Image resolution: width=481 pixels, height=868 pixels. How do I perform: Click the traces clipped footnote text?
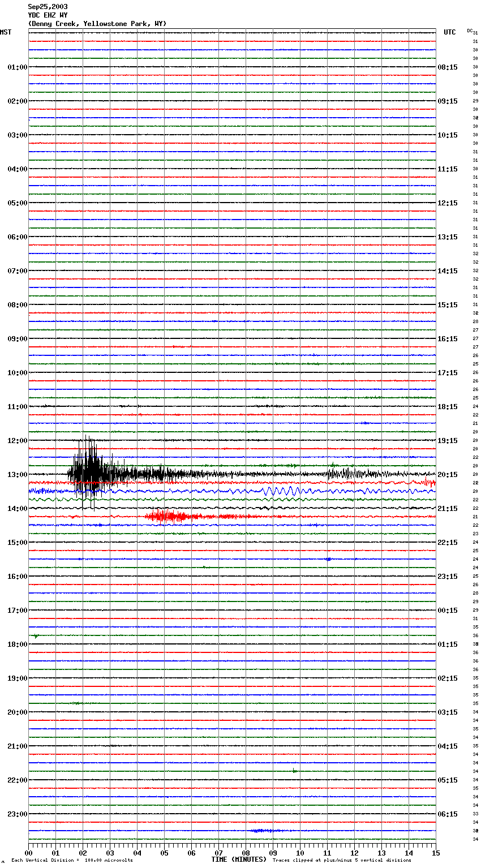tap(342, 861)
